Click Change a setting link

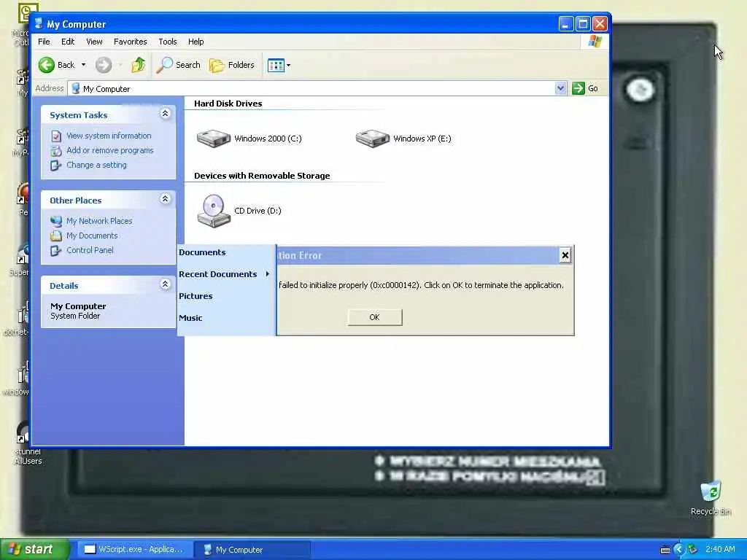[96, 165]
